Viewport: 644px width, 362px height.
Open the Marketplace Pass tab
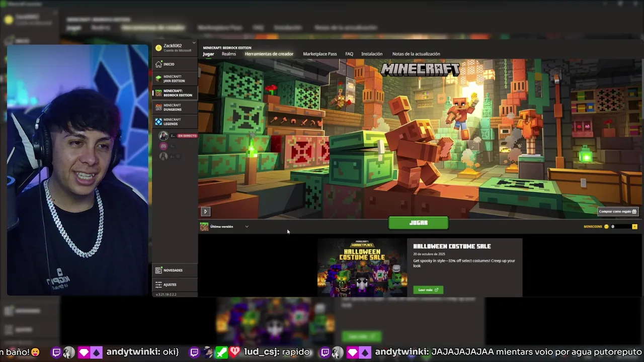click(319, 54)
